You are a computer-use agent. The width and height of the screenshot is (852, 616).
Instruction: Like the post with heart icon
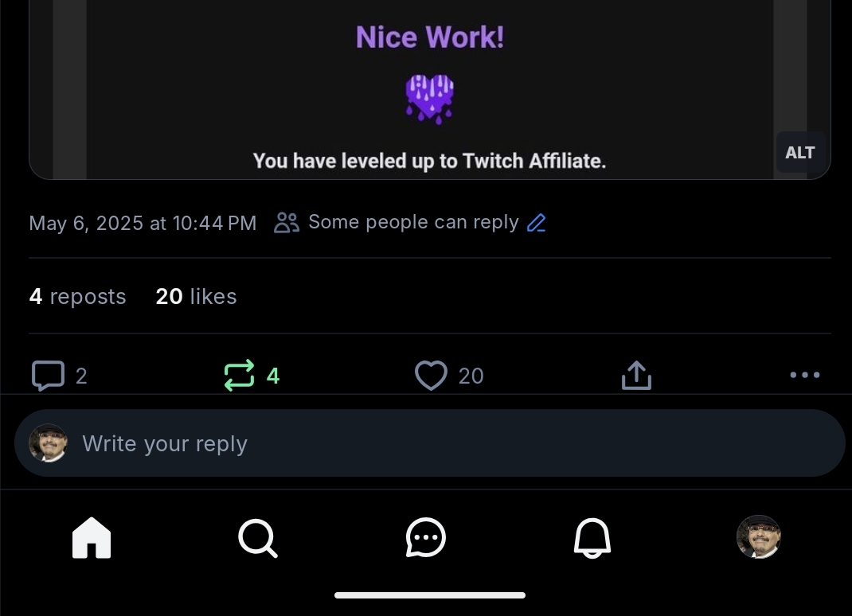(x=431, y=376)
